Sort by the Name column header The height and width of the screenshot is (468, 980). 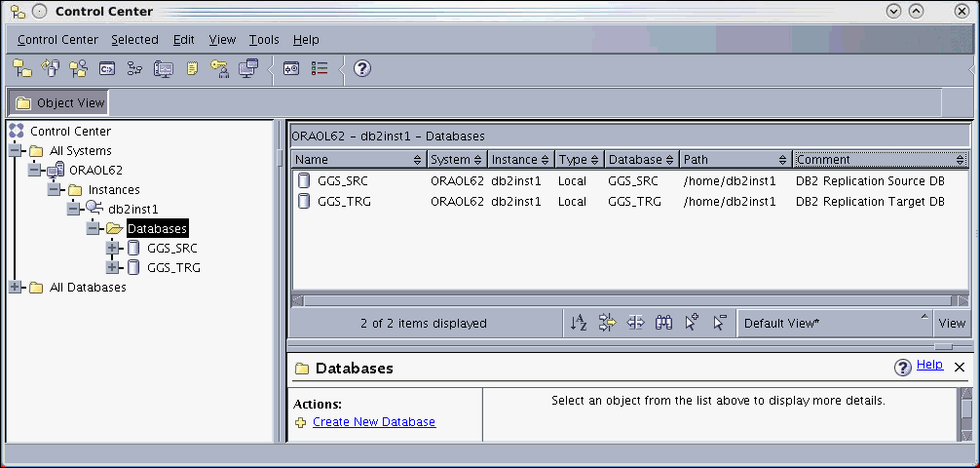click(x=358, y=160)
